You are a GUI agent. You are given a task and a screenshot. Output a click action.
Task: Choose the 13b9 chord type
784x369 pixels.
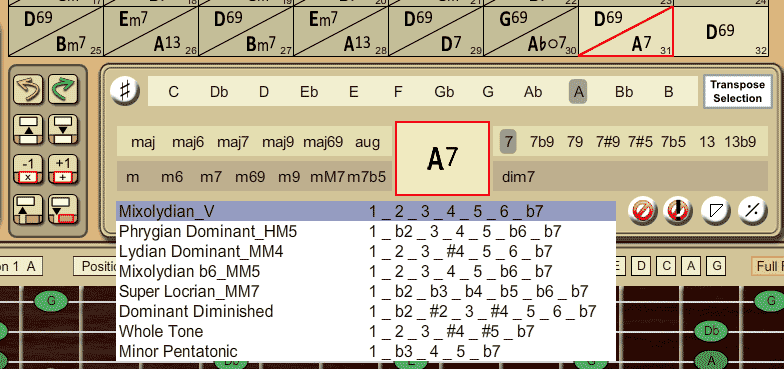point(740,142)
